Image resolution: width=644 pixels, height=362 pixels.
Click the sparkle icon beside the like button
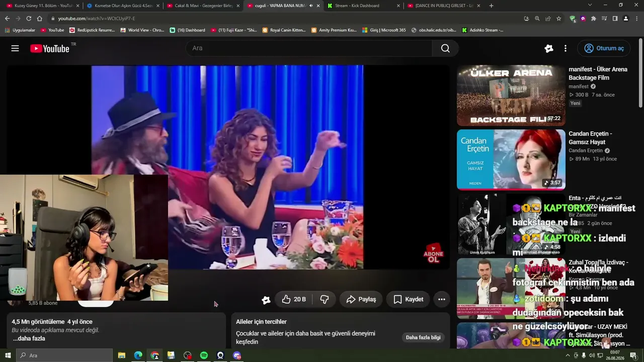point(266,300)
